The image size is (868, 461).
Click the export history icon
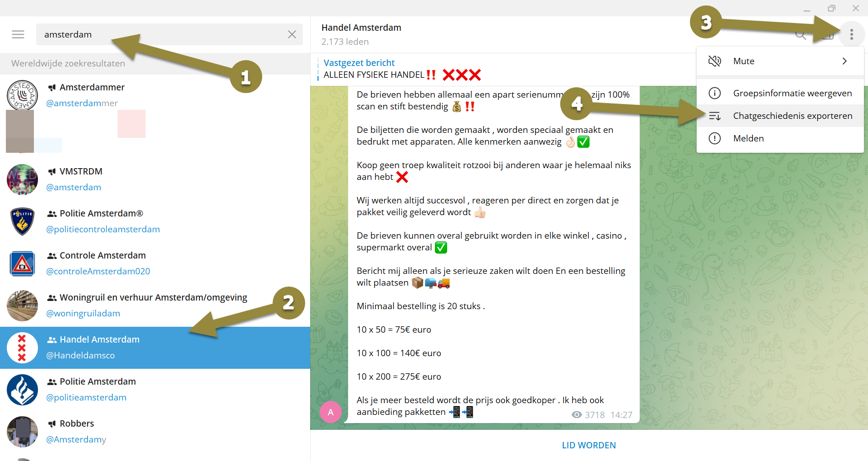click(x=715, y=116)
